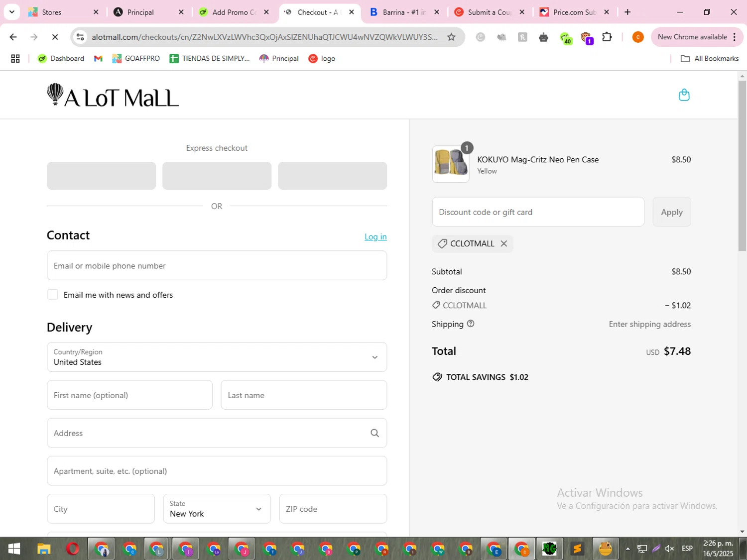Viewport: 747px width, 560px height.
Task: Click the shipping info question mark icon
Action: [x=471, y=324]
